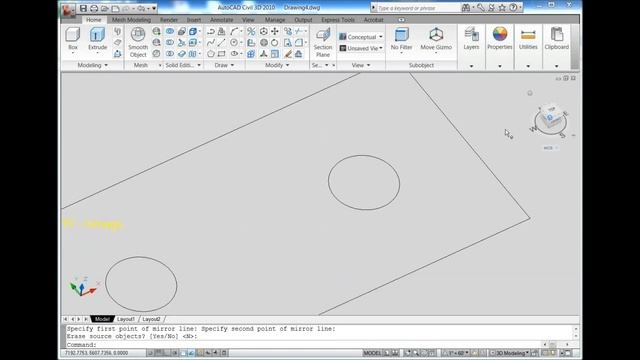Click the Communication Center satellite icon
The width and height of the screenshot is (640, 360).
click(492, 8)
